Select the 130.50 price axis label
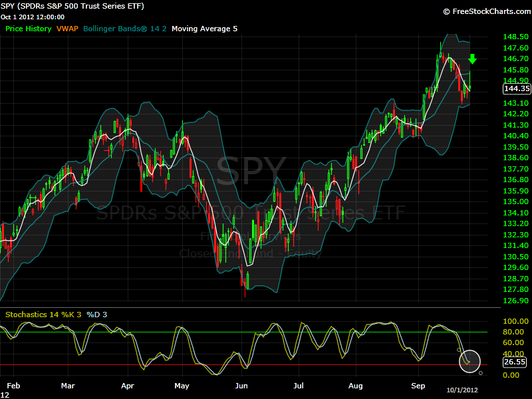The image size is (532, 399). coord(515,257)
